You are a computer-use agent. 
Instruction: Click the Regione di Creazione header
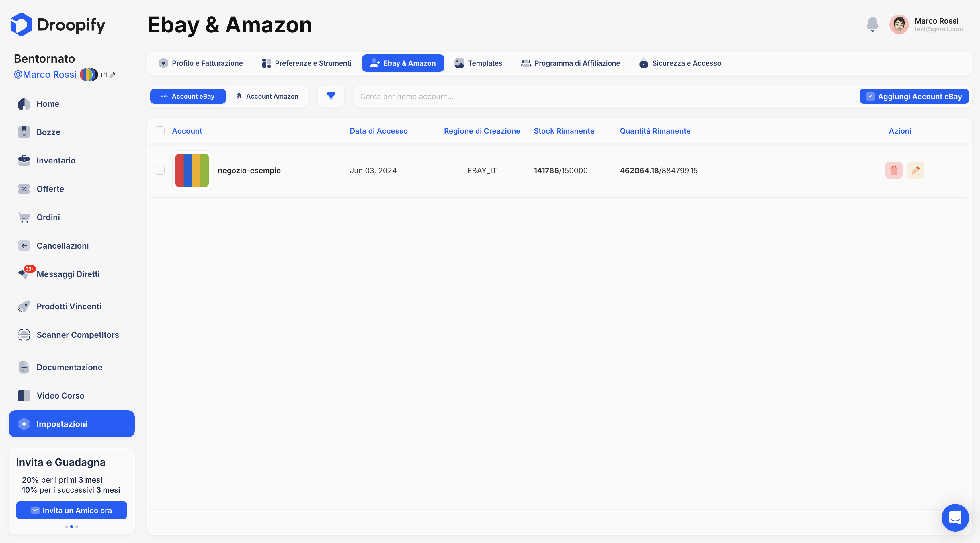(482, 131)
